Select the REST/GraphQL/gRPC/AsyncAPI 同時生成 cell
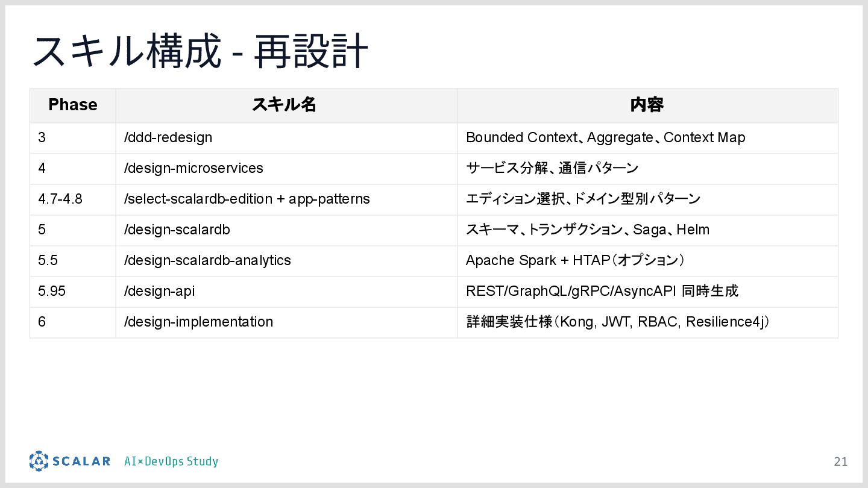Image resolution: width=868 pixels, height=488 pixels. (647, 292)
